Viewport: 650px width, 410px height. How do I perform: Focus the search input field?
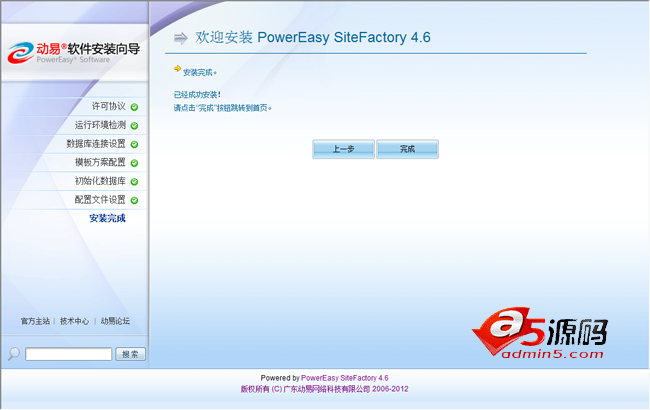(x=68, y=354)
